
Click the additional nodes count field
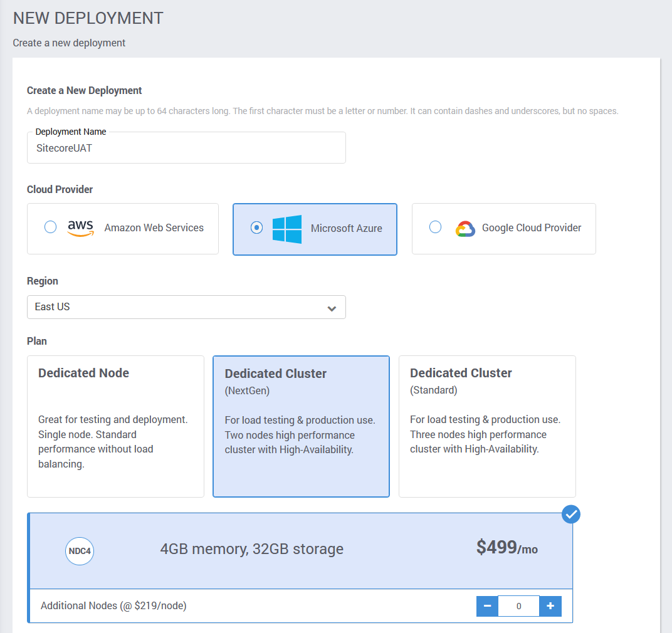(518, 605)
